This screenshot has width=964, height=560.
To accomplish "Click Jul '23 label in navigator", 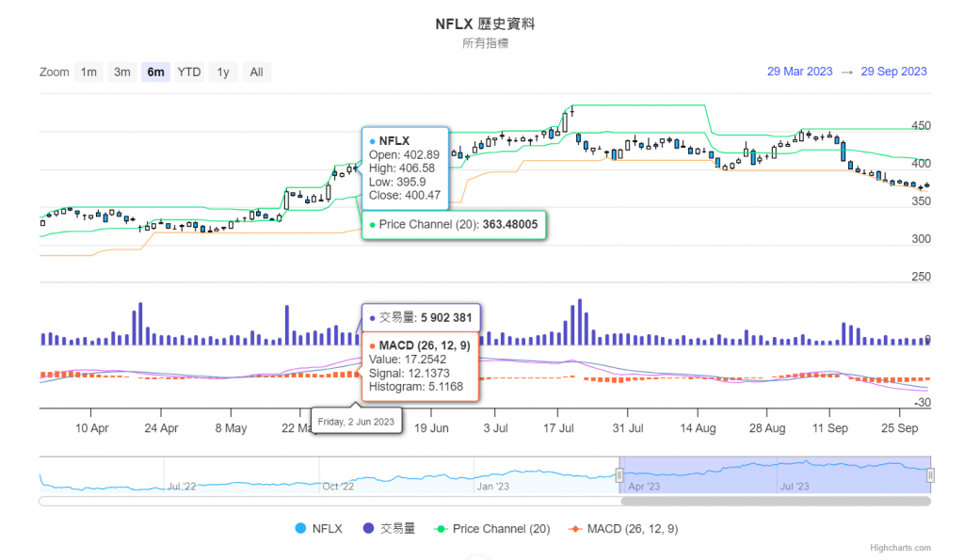I will point(795,487).
